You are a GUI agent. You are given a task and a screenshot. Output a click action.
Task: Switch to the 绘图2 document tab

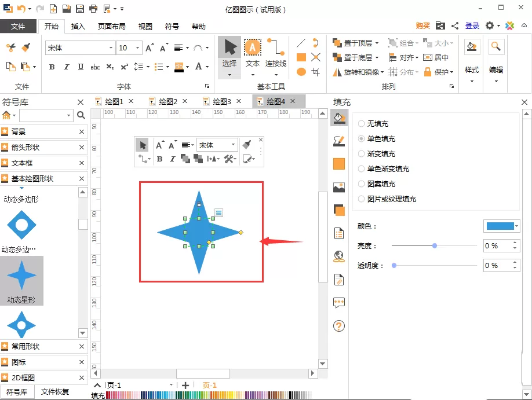pyautogui.click(x=168, y=101)
